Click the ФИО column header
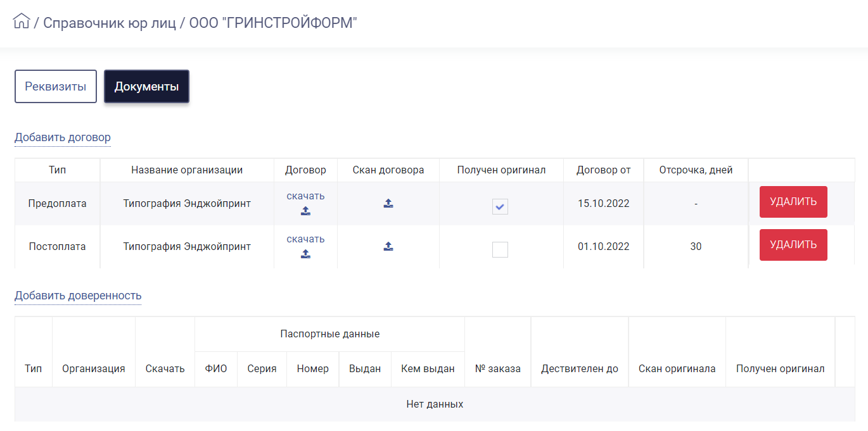868x431 pixels. pos(216,369)
